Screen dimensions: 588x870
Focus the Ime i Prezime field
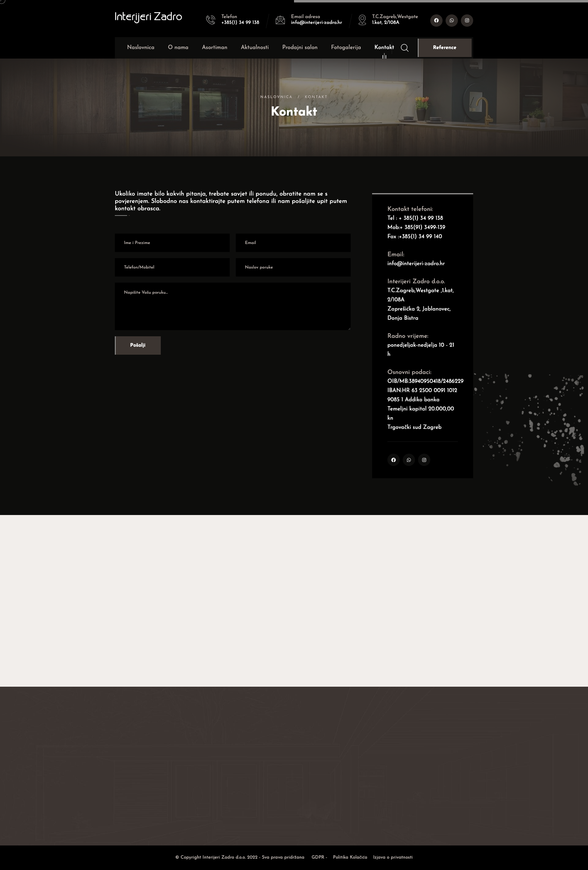coord(172,242)
